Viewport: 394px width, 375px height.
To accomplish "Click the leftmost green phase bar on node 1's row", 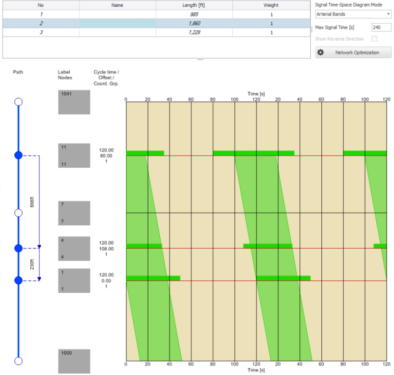I will 153,278.
